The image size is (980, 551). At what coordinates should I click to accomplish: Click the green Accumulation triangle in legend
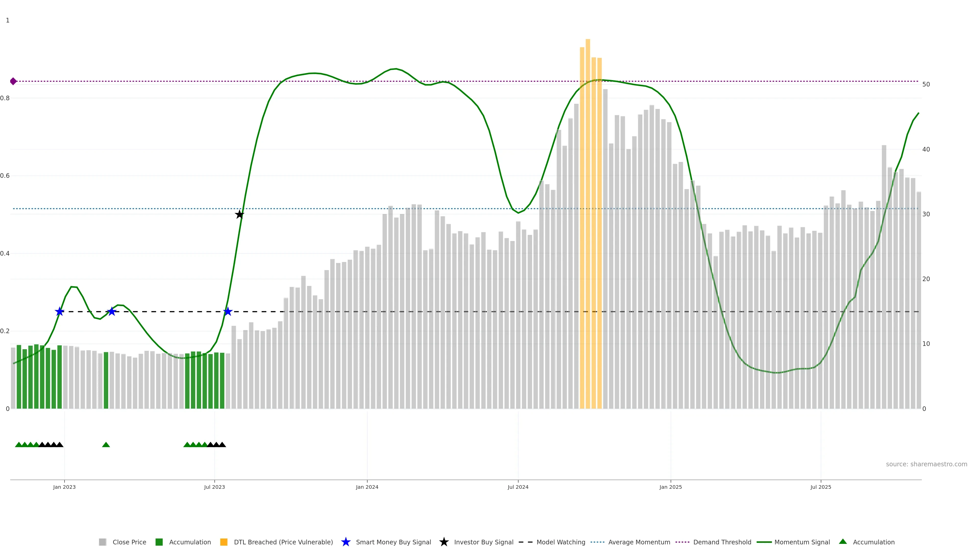[843, 542]
